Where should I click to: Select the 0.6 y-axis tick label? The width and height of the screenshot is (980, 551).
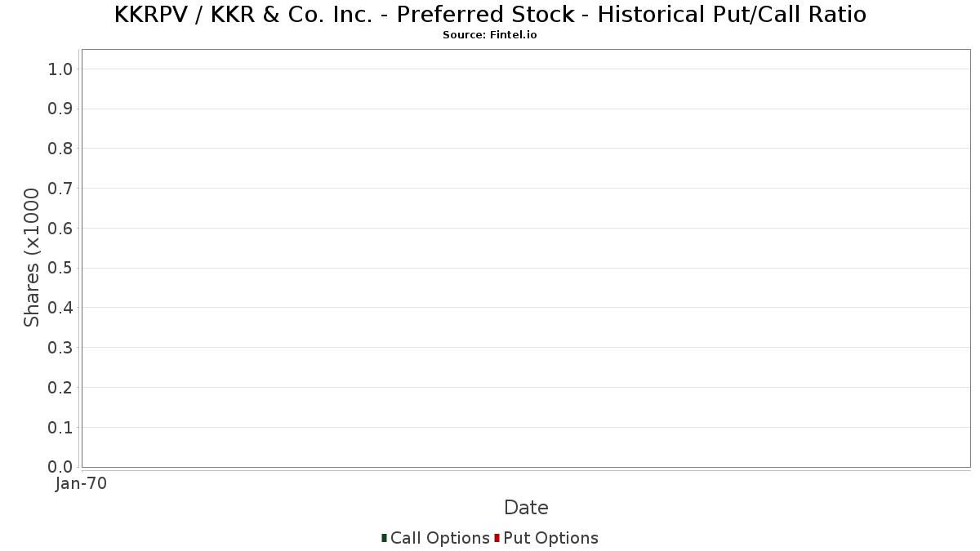[61, 229]
